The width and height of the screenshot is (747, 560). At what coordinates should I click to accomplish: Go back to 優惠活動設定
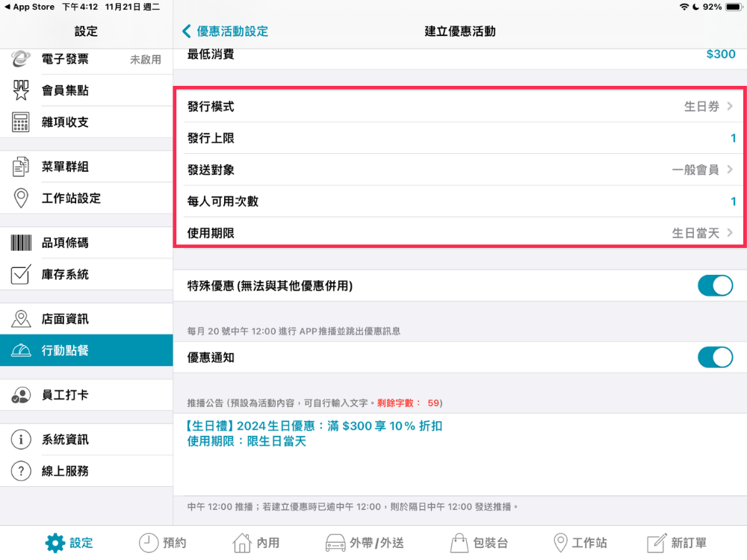225,31
